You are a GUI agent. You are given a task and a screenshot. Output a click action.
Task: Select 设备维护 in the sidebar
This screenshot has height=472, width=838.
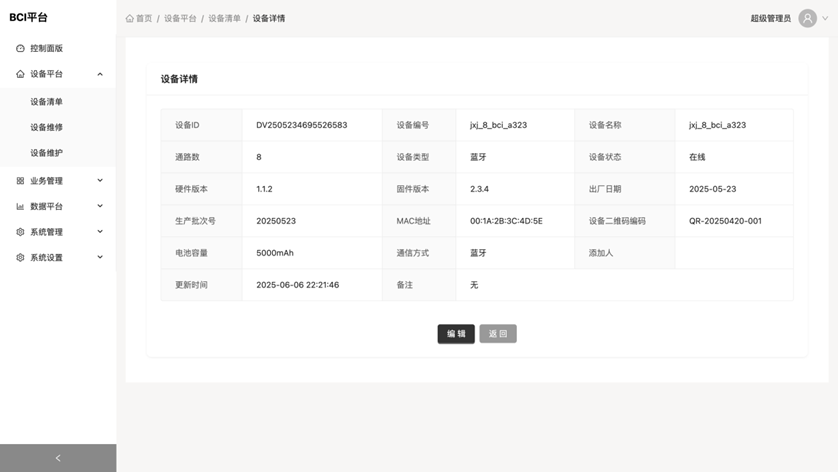46,153
